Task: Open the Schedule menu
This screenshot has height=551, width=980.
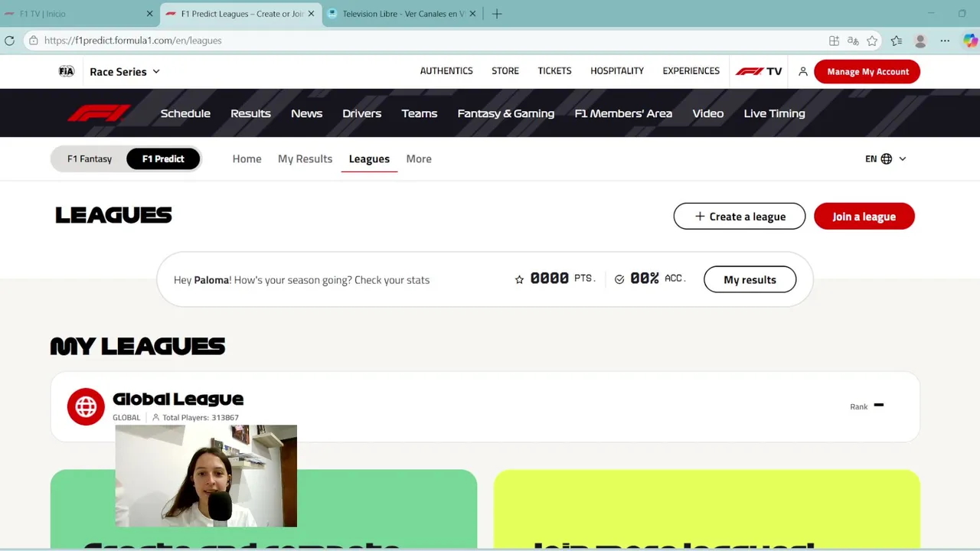Action: 185,113
